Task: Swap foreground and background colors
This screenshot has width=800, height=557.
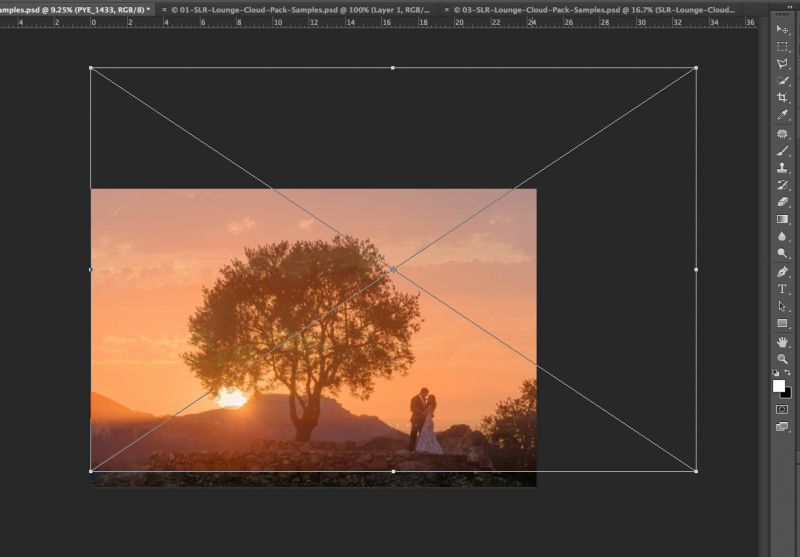Action: [x=787, y=373]
